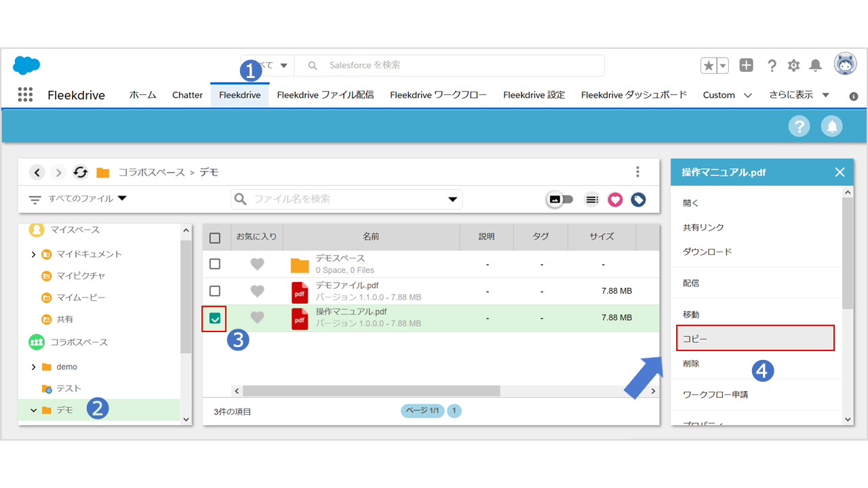The height and width of the screenshot is (488, 868).
Task: Click the three-dot more options menu
Action: click(637, 172)
